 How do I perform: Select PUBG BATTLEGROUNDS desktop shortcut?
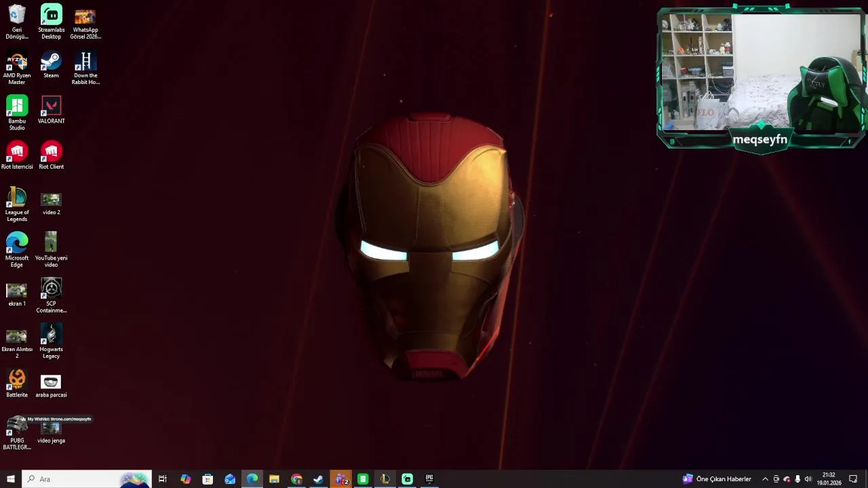17,434
